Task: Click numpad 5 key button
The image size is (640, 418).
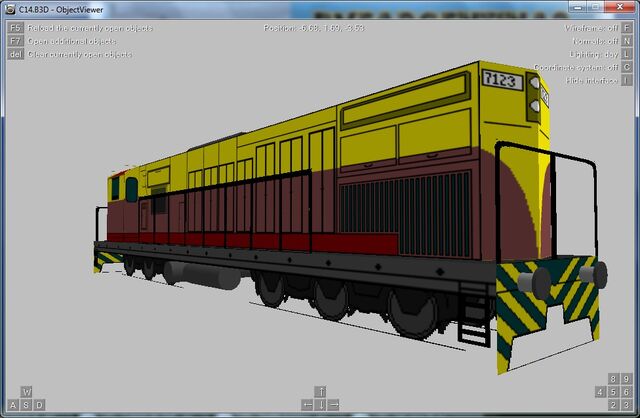Action: (x=613, y=392)
